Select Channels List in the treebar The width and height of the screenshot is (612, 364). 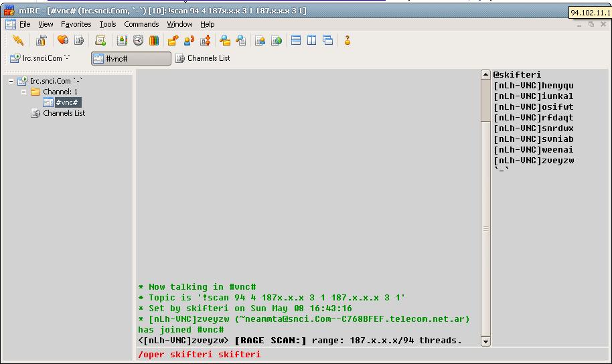pyautogui.click(x=64, y=113)
